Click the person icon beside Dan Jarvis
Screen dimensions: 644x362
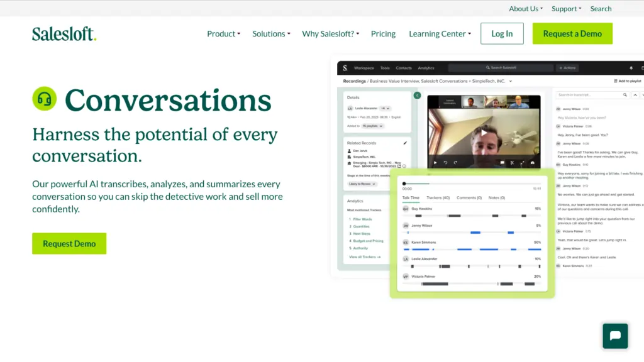(349, 151)
